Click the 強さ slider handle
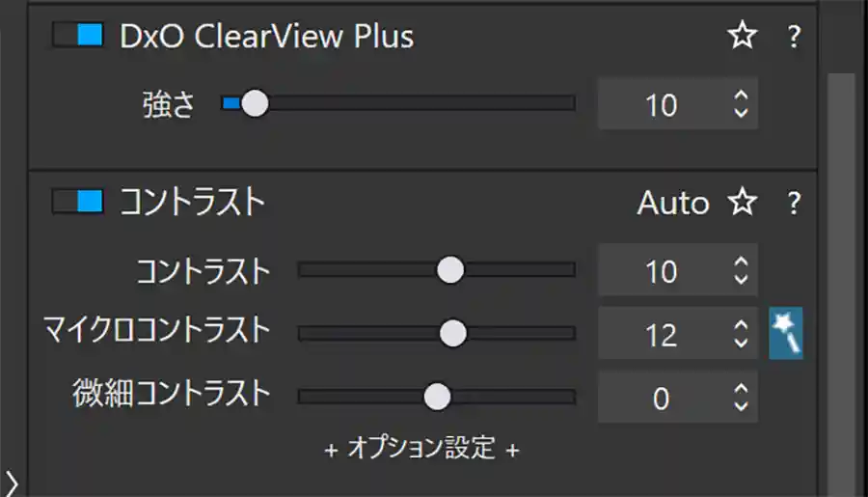The height and width of the screenshot is (497, 868). [x=255, y=103]
